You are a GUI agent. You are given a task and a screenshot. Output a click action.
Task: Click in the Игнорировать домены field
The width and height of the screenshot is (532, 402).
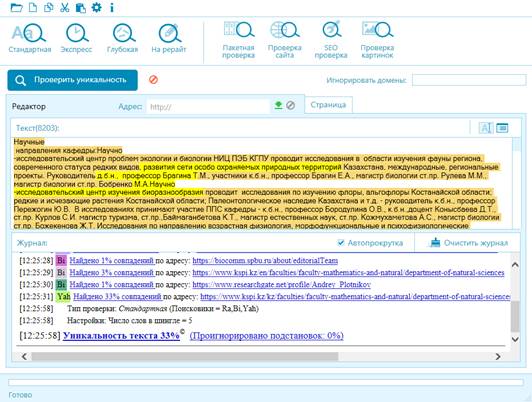pyautogui.click(x=469, y=80)
